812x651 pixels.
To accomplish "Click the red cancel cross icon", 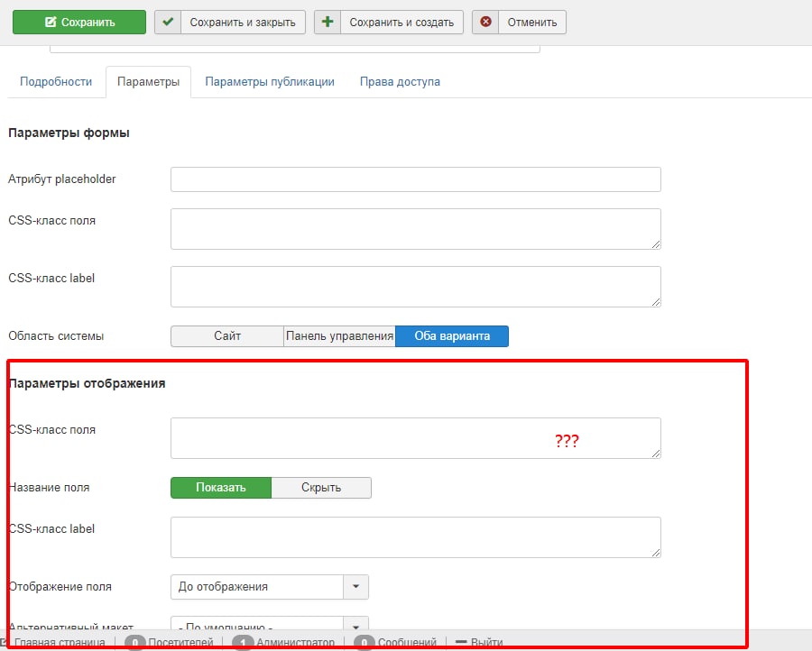I will [x=485, y=23].
